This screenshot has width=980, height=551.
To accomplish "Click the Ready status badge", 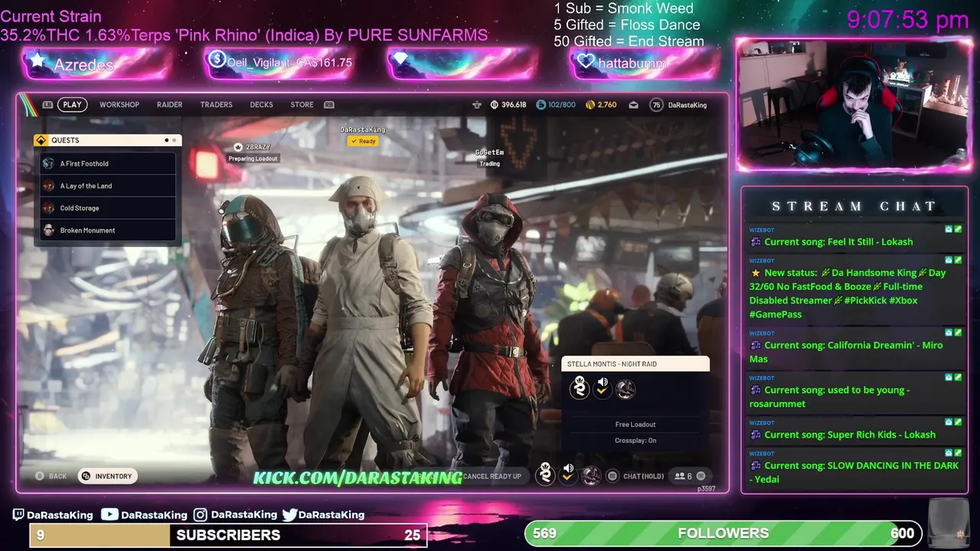I will 363,141.
